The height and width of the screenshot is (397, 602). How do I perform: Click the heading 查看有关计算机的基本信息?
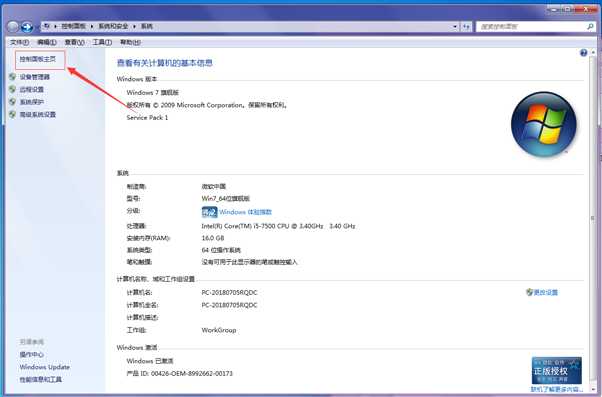click(165, 63)
